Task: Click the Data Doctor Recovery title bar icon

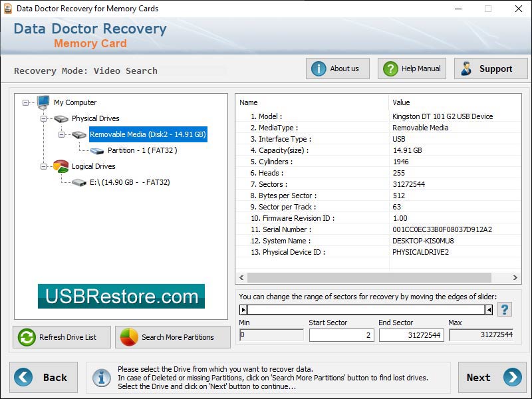Action: (9, 9)
